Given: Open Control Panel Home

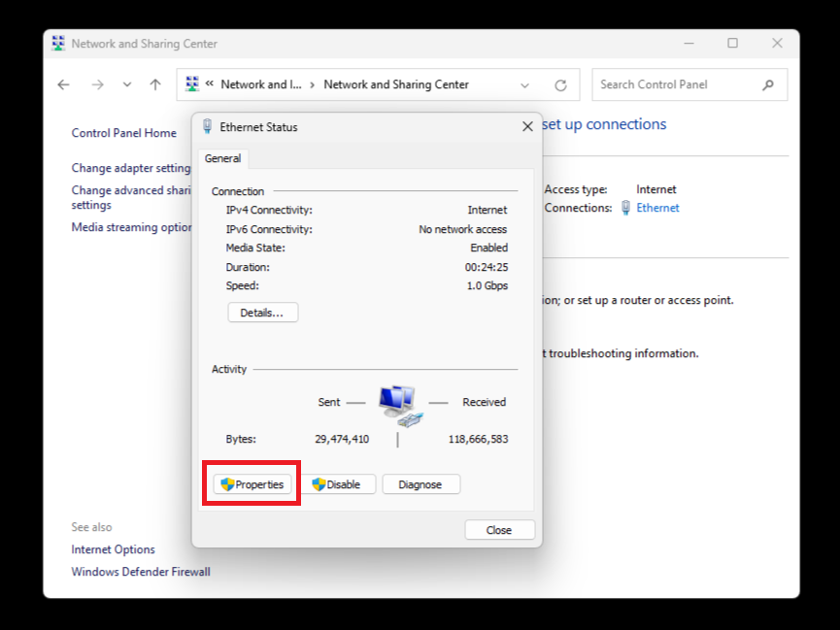Looking at the screenshot, I should (x=124, y=133).
